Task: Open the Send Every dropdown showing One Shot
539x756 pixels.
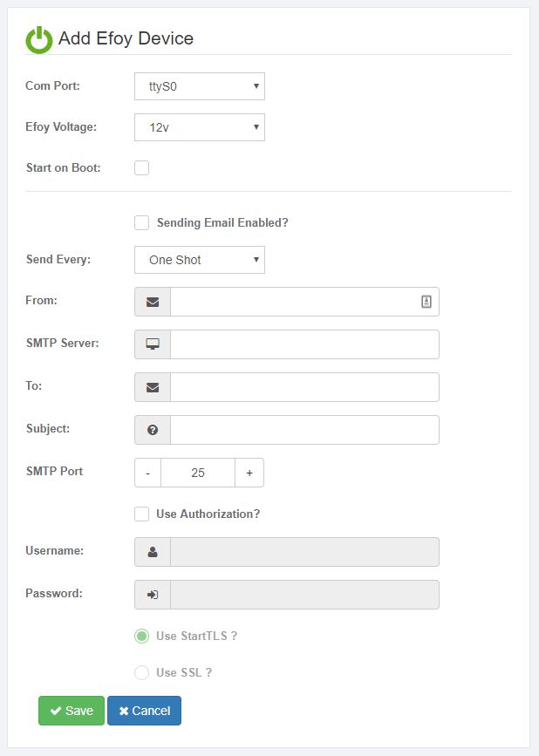Action: coord(200,259)
